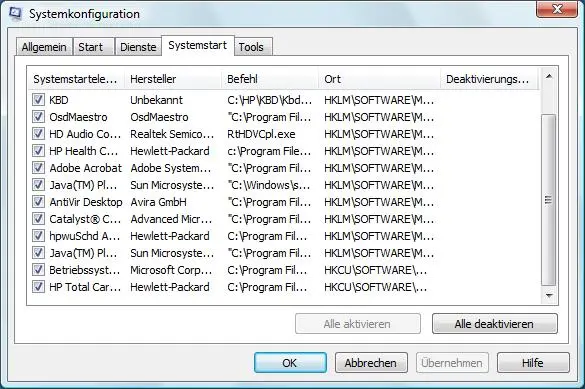Click the vertical scrollbar thumb
Screen dimensions: 585x389
548,200
